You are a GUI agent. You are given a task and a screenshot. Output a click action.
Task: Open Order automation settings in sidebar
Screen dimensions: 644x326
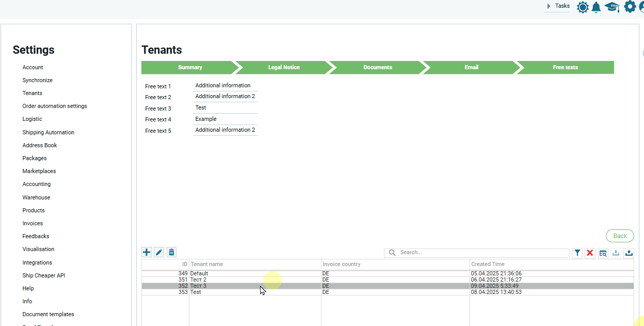point(55,106)
